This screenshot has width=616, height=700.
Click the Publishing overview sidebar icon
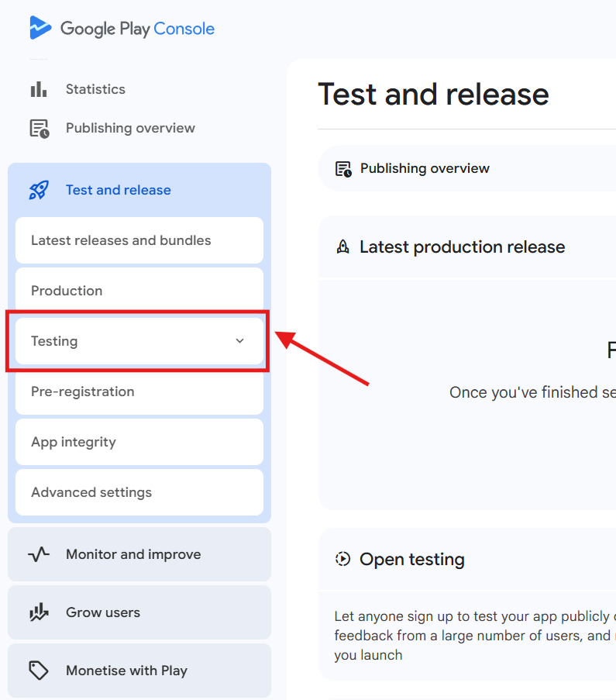point(39,129)
